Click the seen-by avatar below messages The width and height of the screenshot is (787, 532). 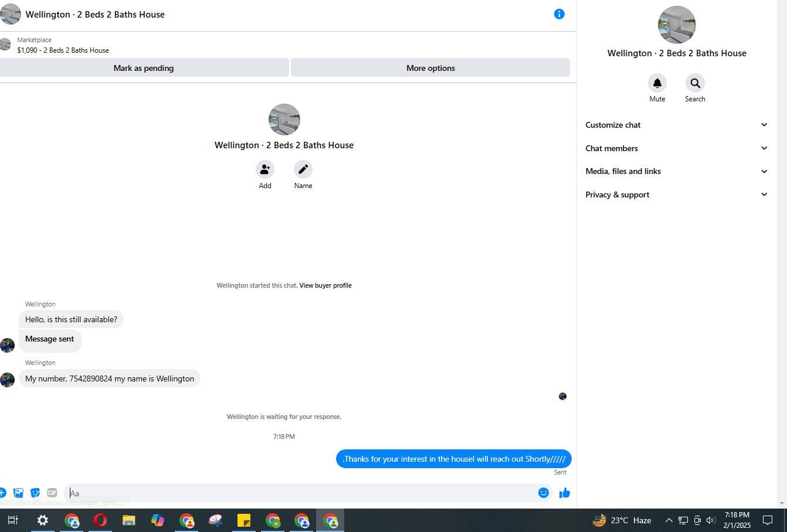click(x=562, y=397)
